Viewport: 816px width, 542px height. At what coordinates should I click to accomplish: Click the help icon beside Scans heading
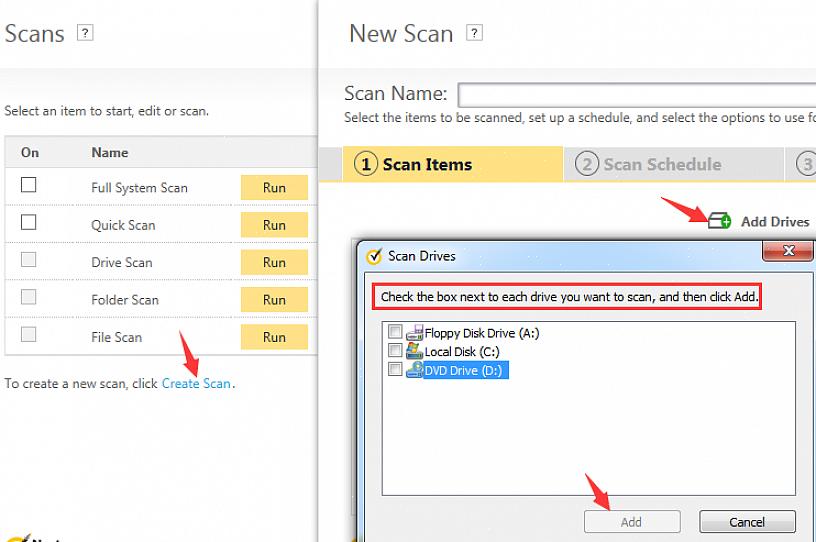click(85, 33)
